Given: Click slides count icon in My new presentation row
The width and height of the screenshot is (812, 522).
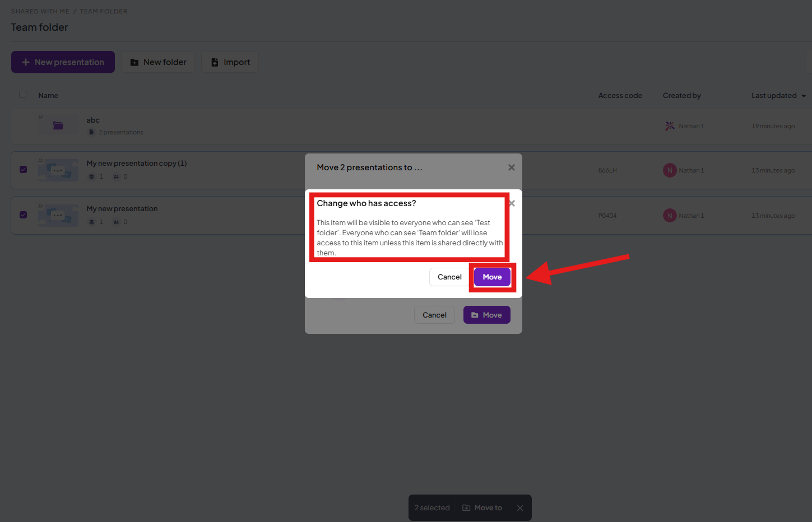Looking at the screenshot, I should coord(91,222).
